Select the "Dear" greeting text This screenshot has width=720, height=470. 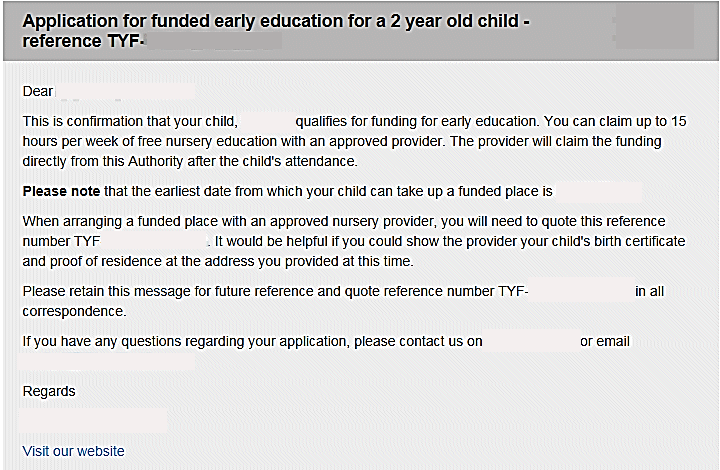pyautogui.click(x=38, y=92)
